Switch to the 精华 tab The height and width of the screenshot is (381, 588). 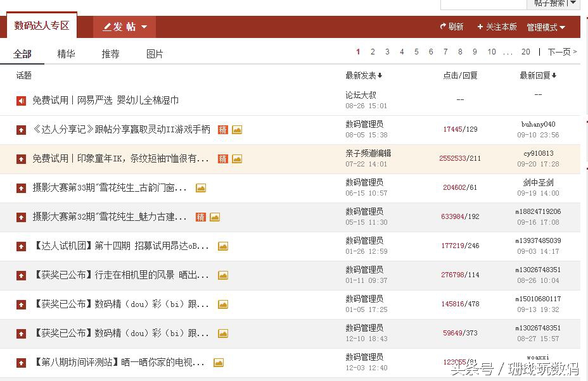[66, 54]
